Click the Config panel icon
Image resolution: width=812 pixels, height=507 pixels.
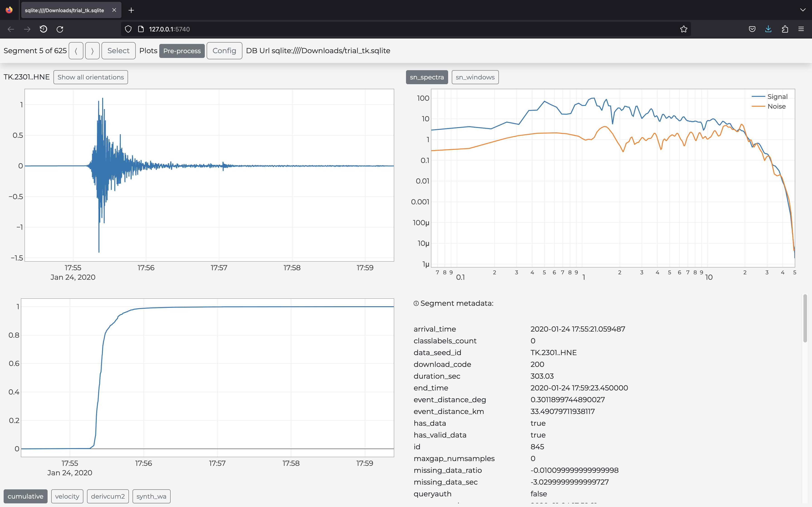pyautogui.click(x=224, y=50)
